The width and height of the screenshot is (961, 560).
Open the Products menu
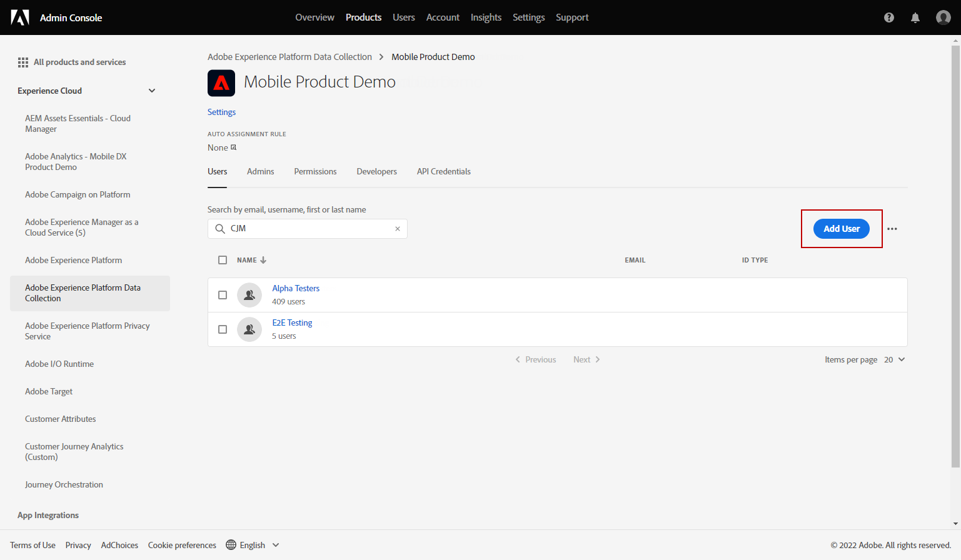(x=364, y=17)
